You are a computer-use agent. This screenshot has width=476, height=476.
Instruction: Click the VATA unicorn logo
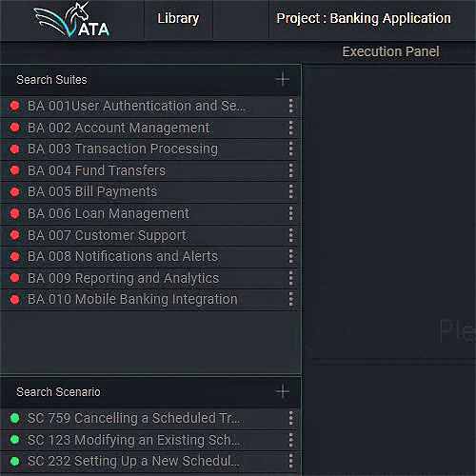(x=71, y=20)
